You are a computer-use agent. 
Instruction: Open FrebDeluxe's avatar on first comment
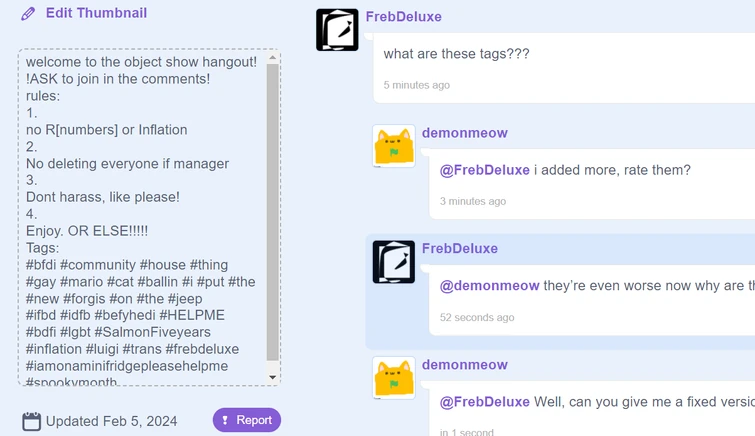click(337, 30)
